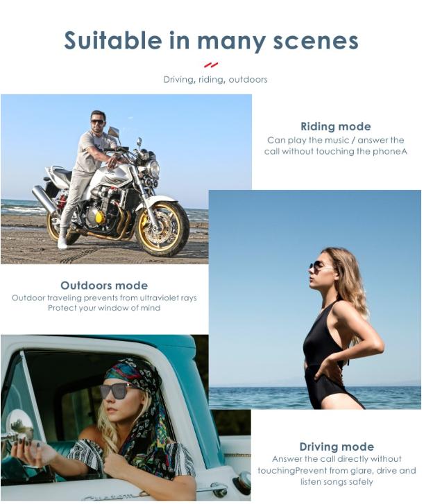Viewport: 424px width, 504px height.
Task: Open the woman in truck photo
Action: pos(126,417)
